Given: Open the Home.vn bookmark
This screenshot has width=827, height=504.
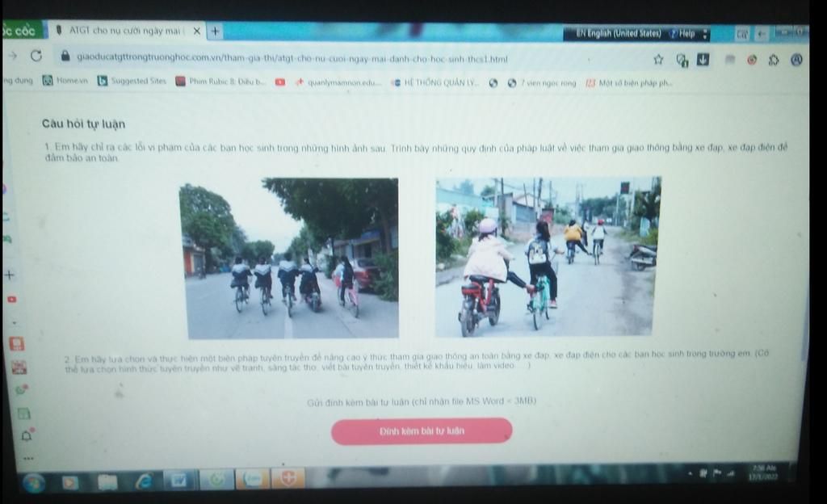Looking at the screenshot, I should [x=65, y=81].
